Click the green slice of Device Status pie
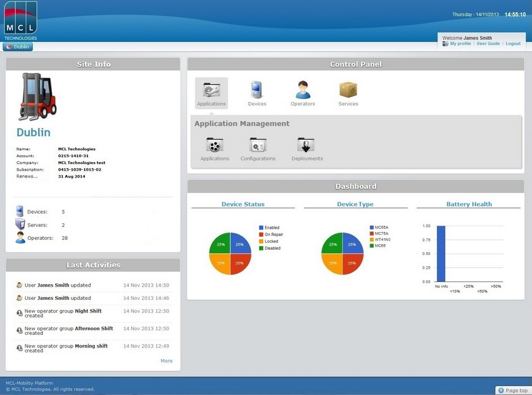The width and height of the screenshot is (532, 395). pos(220,244)
